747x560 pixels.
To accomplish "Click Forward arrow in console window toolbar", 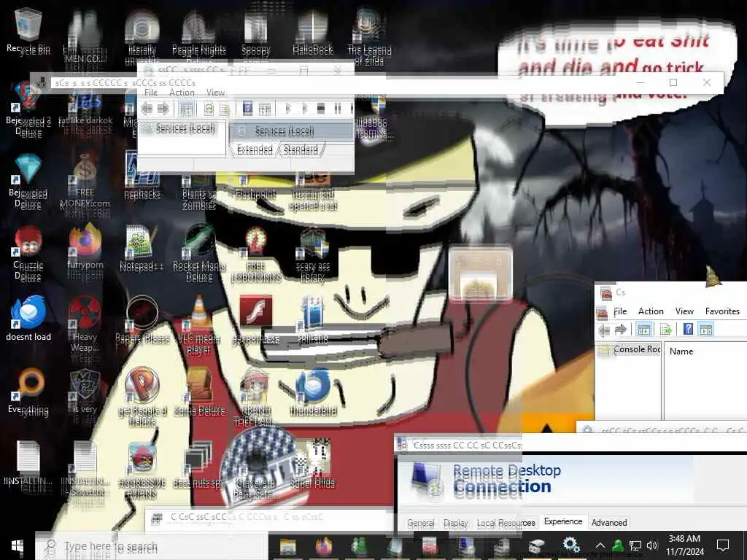I will [620, 329].
